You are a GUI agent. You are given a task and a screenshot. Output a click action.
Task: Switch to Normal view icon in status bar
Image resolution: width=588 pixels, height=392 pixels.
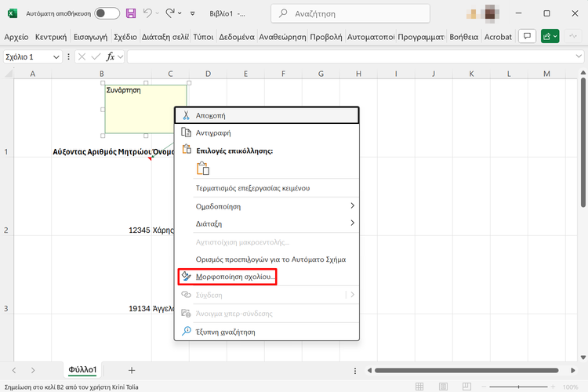[x=419, y=387]
